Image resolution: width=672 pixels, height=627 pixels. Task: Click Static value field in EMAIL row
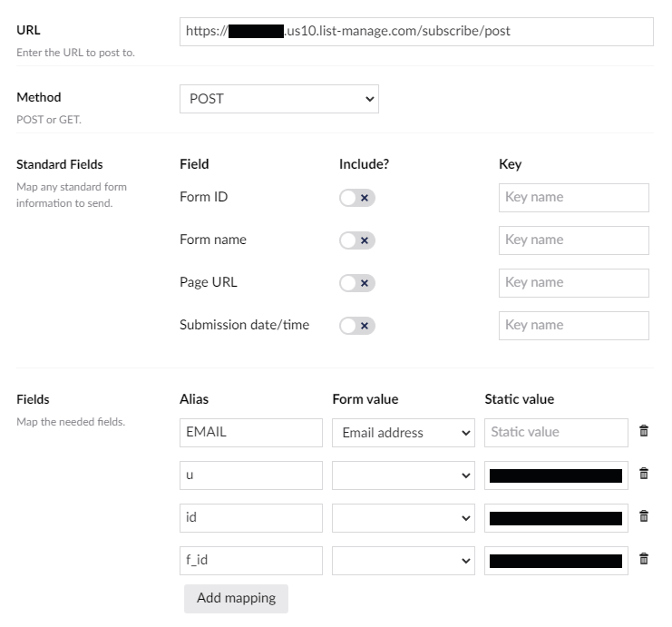click(556, 433)
